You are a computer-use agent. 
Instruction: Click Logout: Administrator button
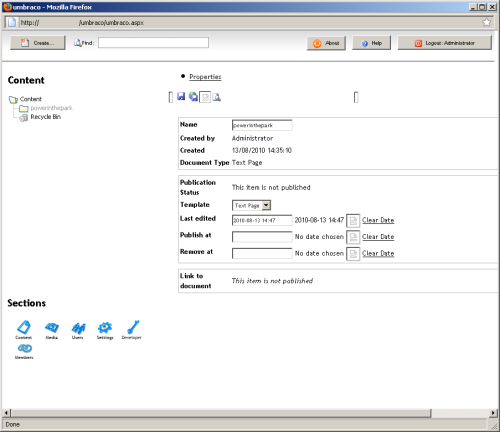(x=444, y=43)
